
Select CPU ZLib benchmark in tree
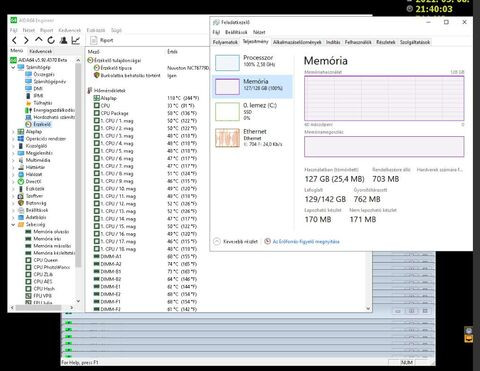point(39,274)
